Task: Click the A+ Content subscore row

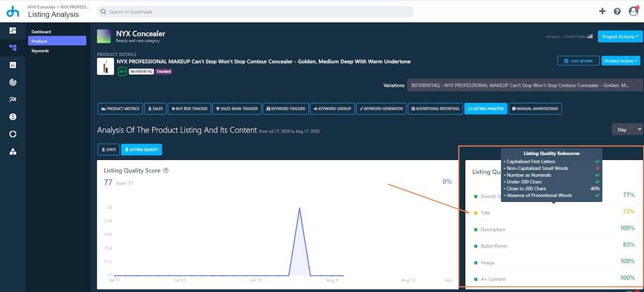Action: [x=554, y=279]
